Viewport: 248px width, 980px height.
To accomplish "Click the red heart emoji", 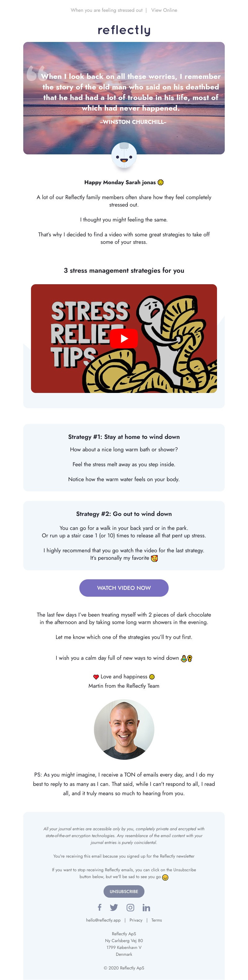I will [96, 677].
